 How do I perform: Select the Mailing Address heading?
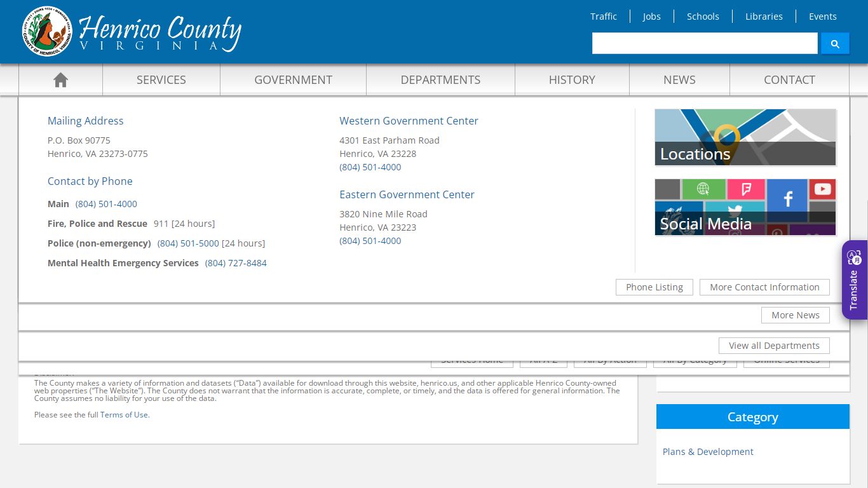tap(86, 121)
